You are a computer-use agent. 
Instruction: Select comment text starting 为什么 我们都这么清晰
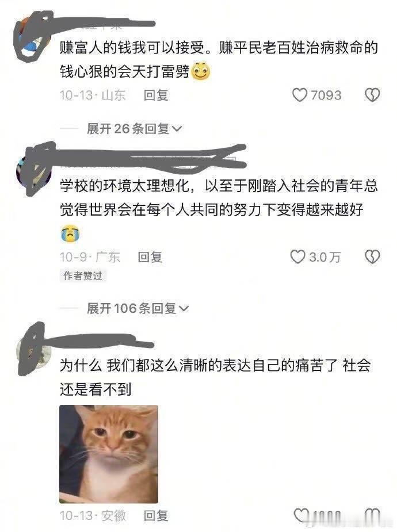[215, 377]
